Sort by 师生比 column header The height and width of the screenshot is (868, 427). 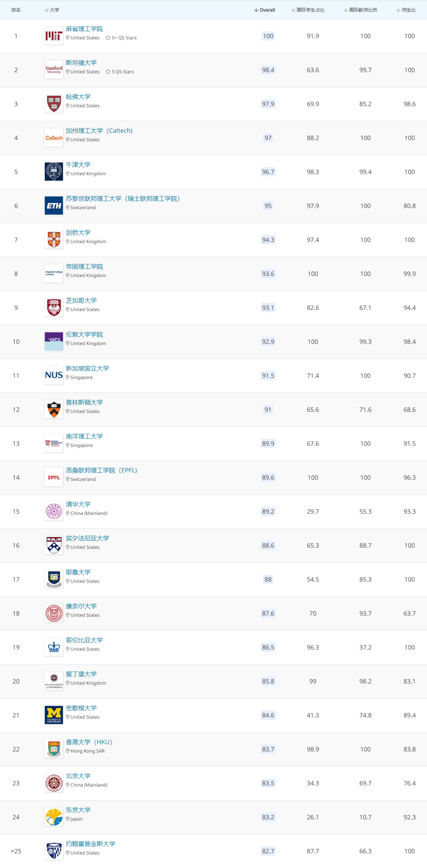(406, 10)
